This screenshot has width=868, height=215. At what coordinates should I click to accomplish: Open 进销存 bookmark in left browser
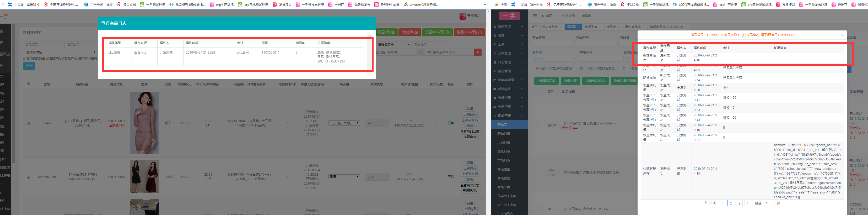click(x=336, y=5)
